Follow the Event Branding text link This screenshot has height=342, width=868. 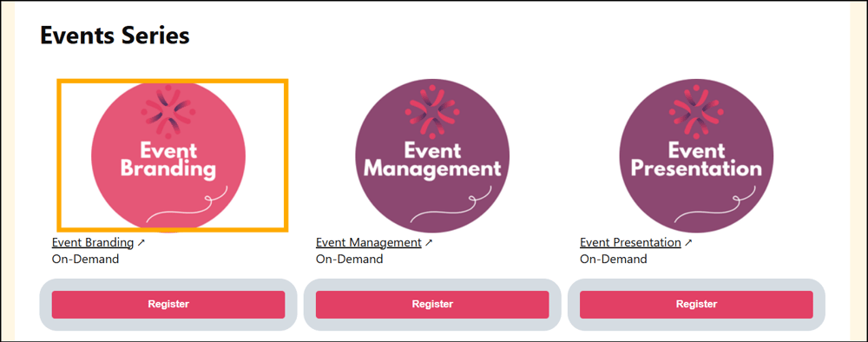pos(93,242)
